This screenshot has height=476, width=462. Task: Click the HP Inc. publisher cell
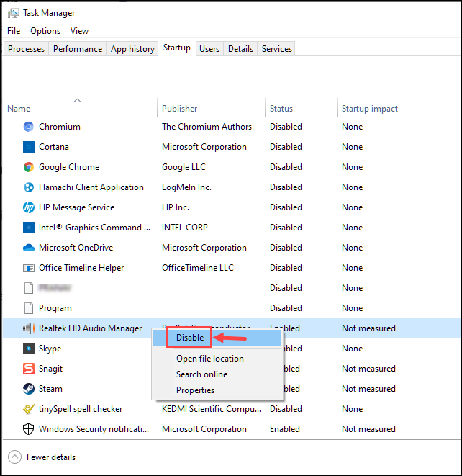point(176,207)
